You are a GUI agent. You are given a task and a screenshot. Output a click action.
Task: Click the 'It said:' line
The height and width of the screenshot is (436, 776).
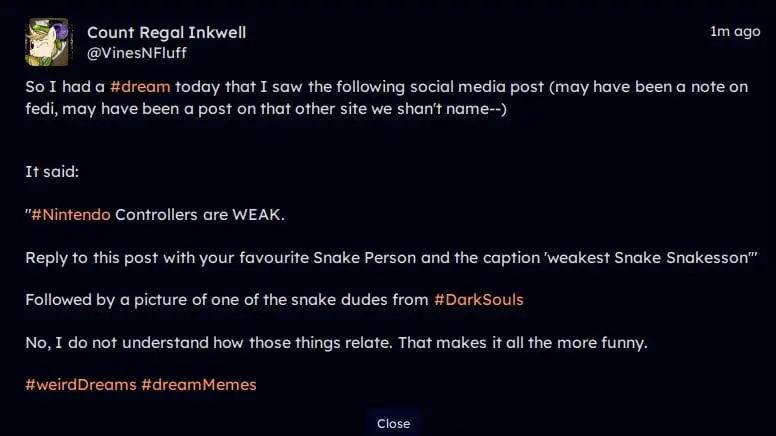tap(52, 172)
